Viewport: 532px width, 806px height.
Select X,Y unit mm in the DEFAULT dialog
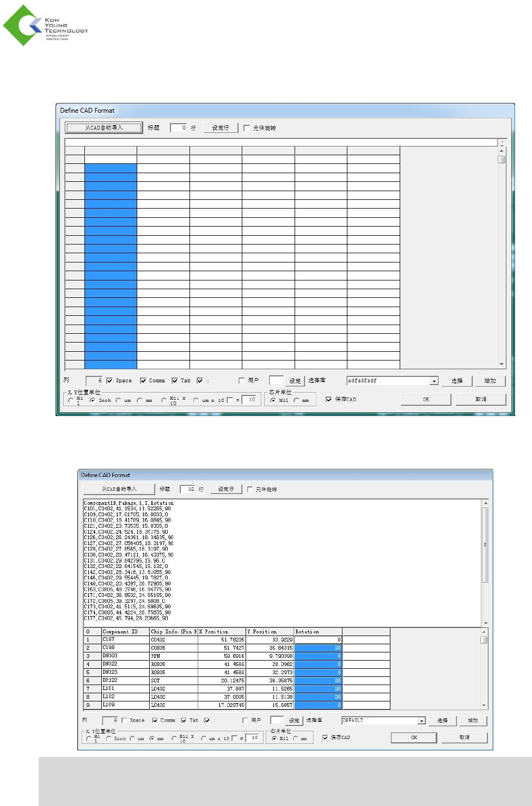(152, 738)
